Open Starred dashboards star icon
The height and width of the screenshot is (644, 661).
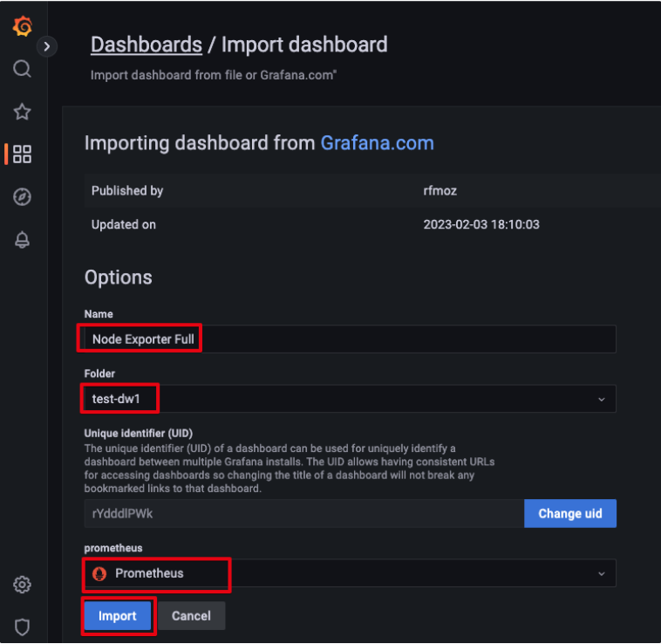23,112
